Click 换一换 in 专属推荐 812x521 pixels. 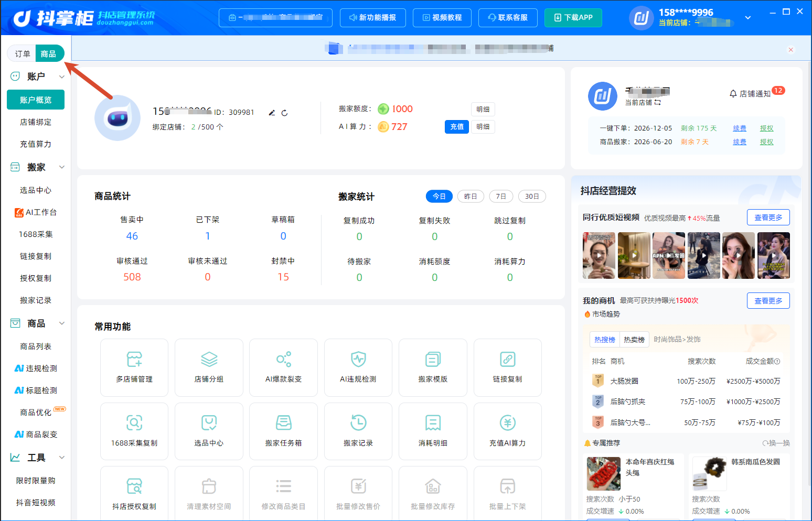(x=776, y=443)
